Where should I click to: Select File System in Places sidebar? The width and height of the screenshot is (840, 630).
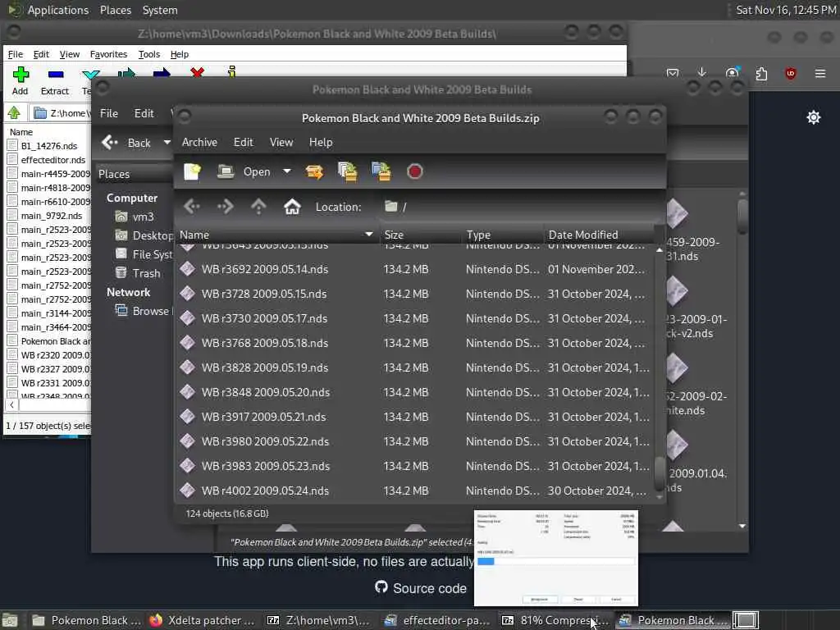point(144,254)
